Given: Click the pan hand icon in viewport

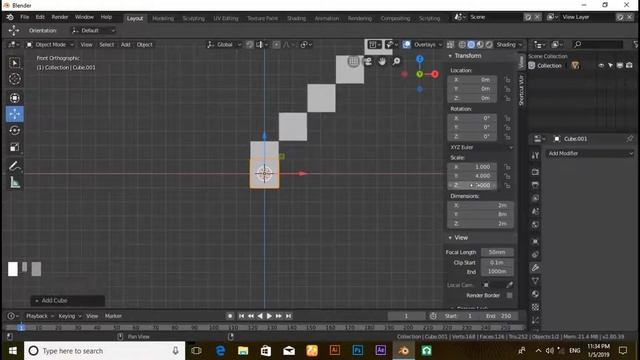Looking at the screenshot, I should click(382, 62).
